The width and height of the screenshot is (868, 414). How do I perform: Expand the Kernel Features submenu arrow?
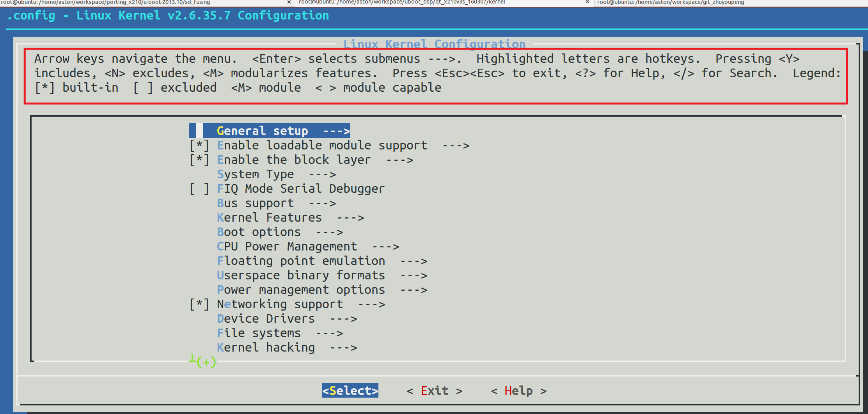click(x=350, y=218)
